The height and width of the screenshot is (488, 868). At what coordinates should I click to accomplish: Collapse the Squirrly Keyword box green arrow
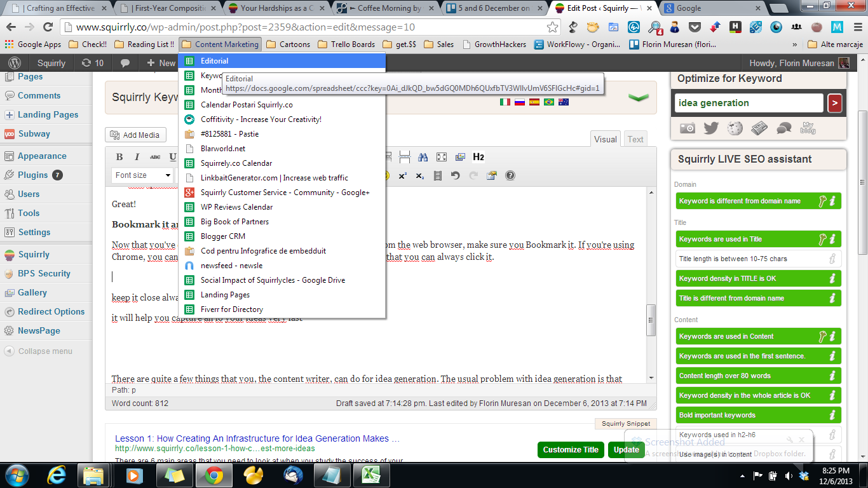tap(638, 97)
